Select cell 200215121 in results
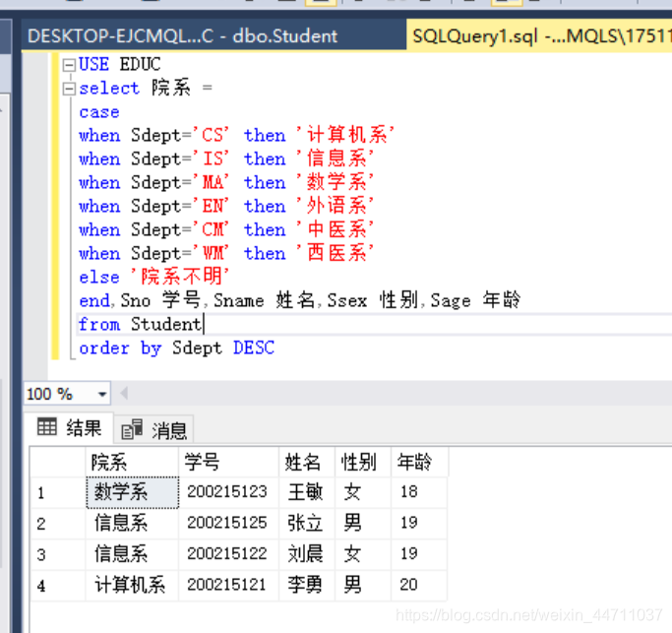This screenshot has height=633, width=672. (x=228, y=585)
